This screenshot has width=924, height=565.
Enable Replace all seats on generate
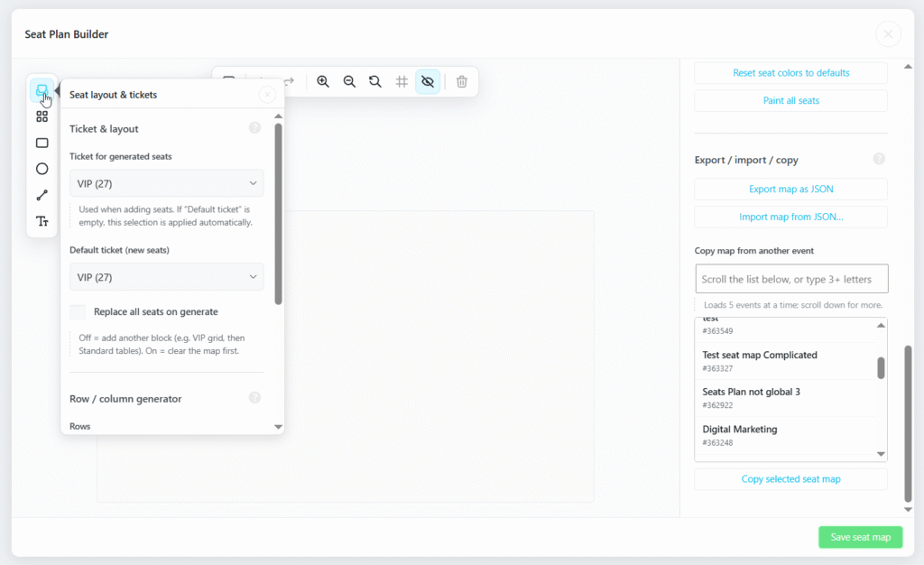tap(78, 311)
